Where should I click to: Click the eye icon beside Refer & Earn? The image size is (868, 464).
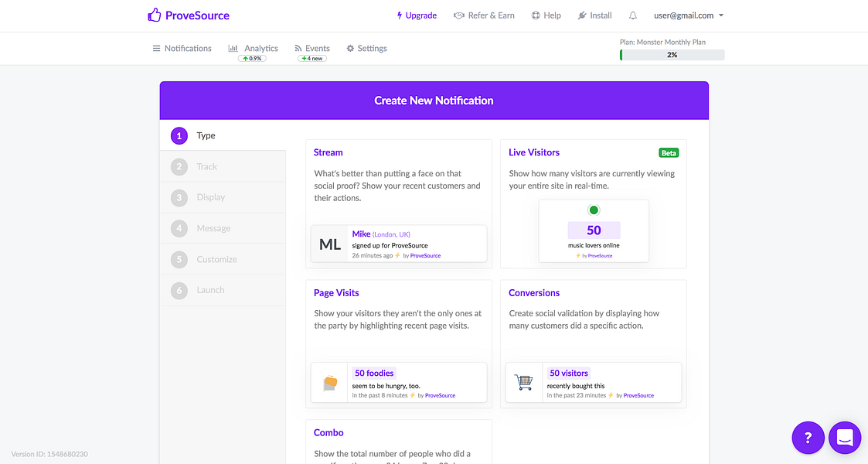click(458, 15)
